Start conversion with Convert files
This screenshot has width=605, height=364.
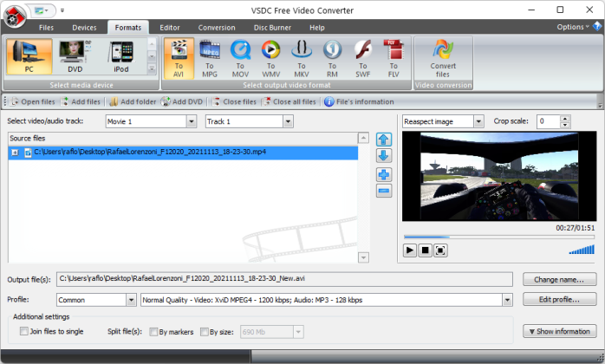(443, 59)
